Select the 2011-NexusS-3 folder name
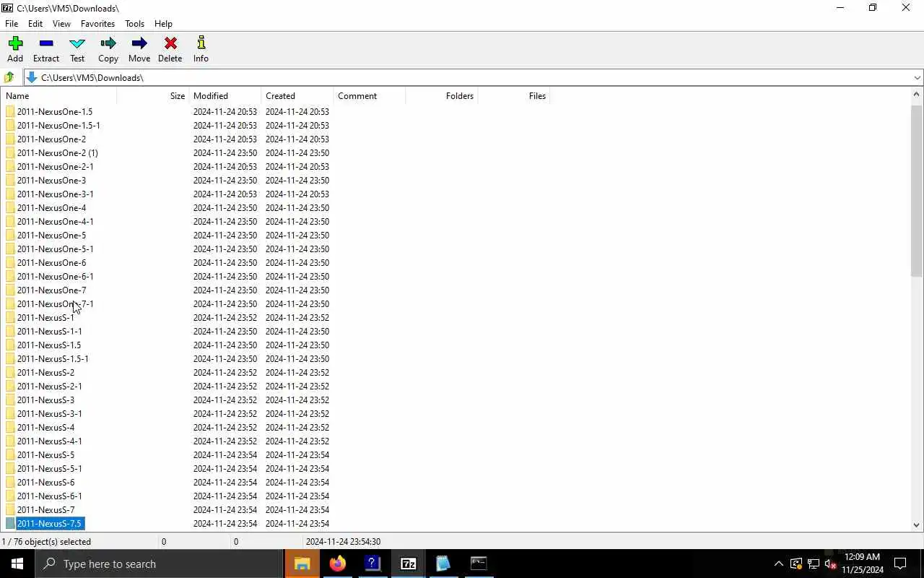Screen dimensions: 924x578 tap(45, 400)
